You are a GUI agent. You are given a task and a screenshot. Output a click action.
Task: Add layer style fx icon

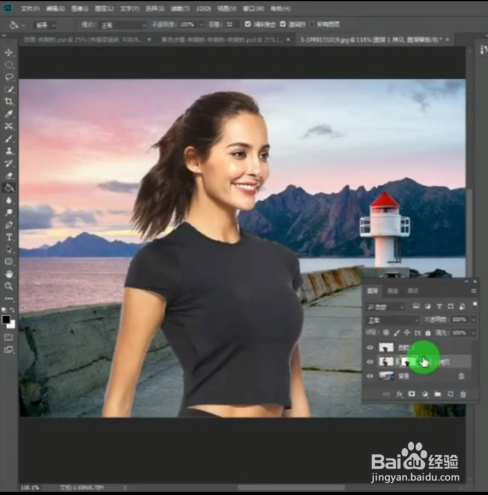click(x=399, y=394)
